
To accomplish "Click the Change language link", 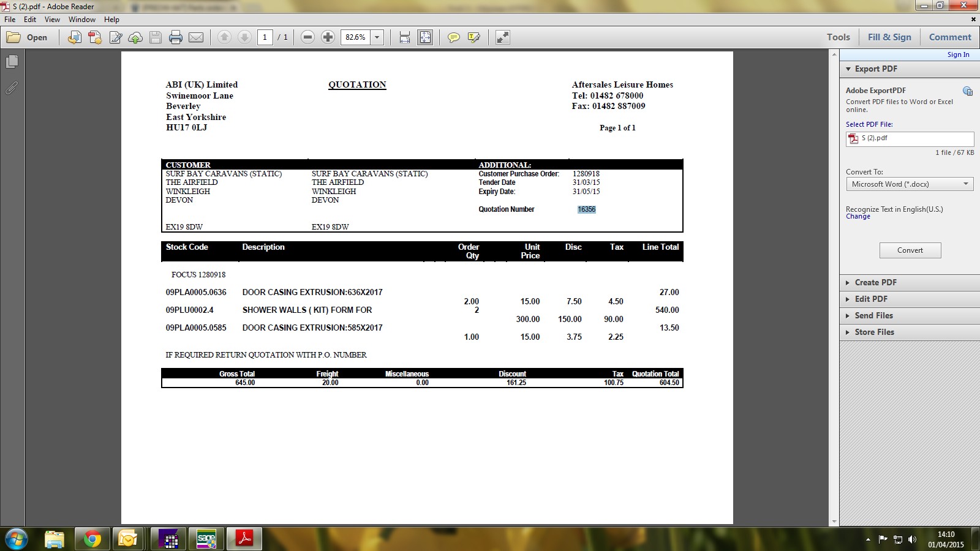I will [x=858, y=217].
